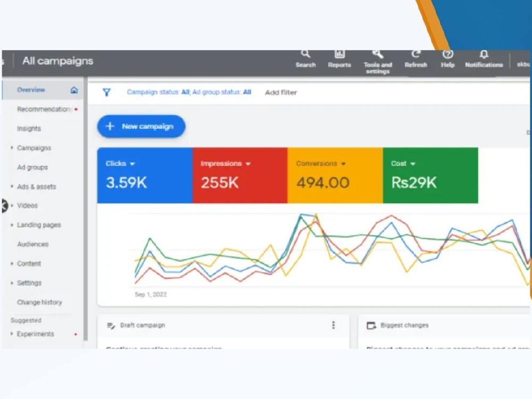
Task: Open the Reports icon
Action: click(x=339, y=54)
